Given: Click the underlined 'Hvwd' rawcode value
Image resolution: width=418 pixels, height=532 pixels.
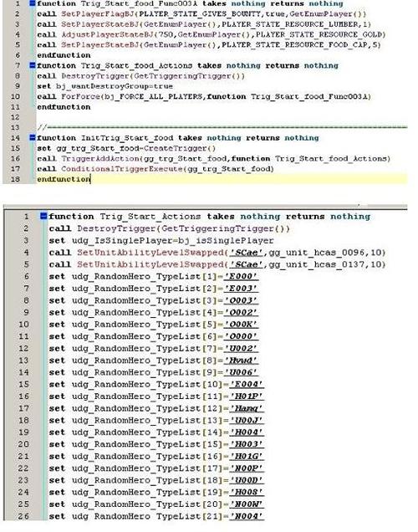Looking at the screenshot, I should click(241, 361).
